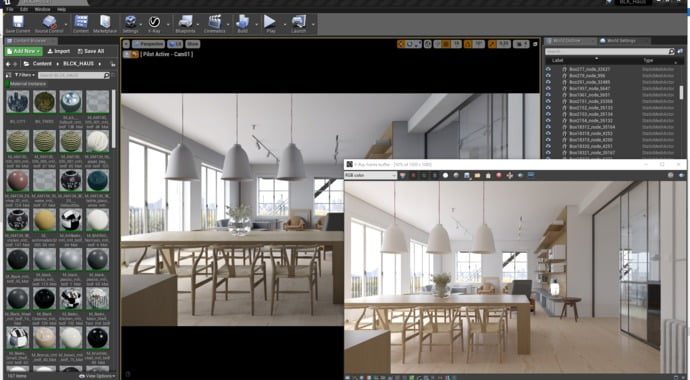The image size is (690, 380).
Task: Toggle the world/local coordinate system icon
Action: 428,44
